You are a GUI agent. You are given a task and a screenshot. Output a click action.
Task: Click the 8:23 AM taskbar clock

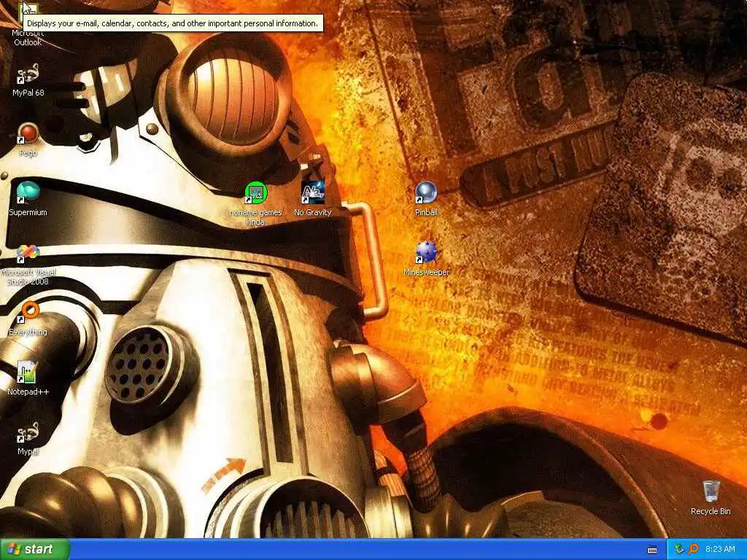point(720,549)
